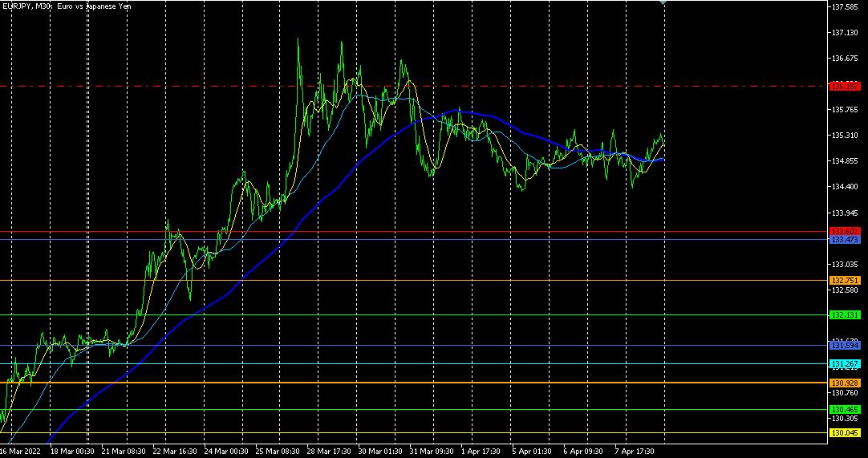
Task: Click the 21 Mar 08:30 time label
Action: [x=123, y=452]
